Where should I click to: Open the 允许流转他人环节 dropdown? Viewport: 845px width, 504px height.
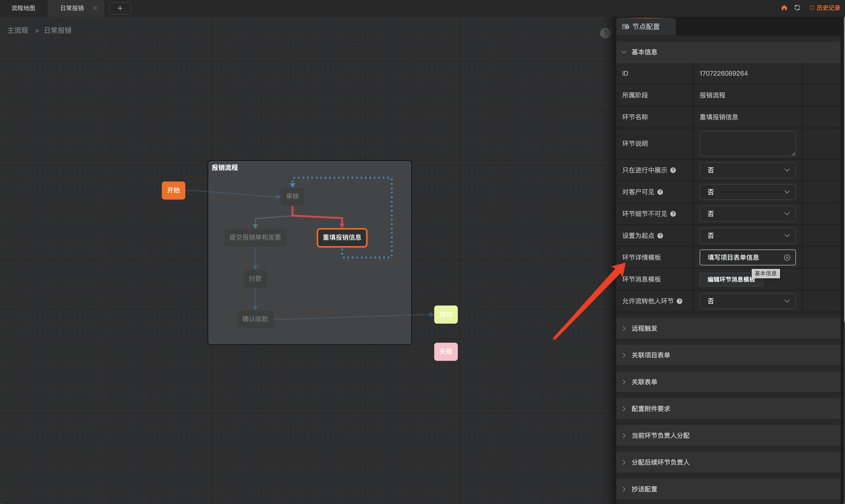pos(747,301)
